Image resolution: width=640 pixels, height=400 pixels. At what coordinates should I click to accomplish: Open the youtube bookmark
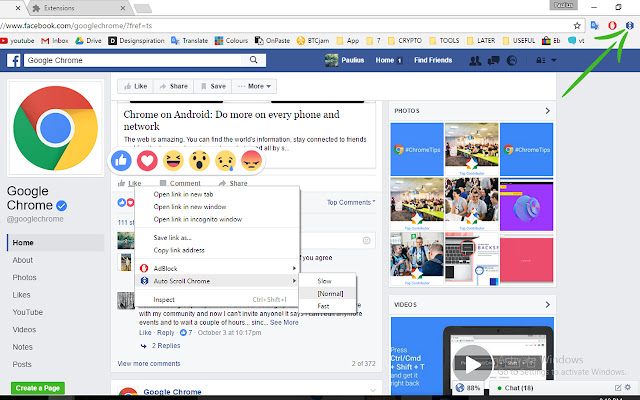17,40
